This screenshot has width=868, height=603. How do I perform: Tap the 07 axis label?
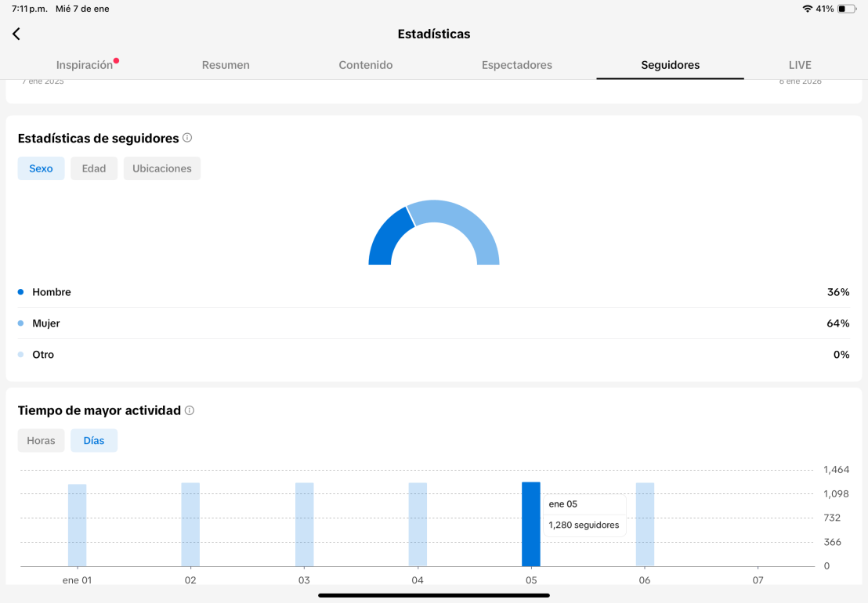pos(758,580)
